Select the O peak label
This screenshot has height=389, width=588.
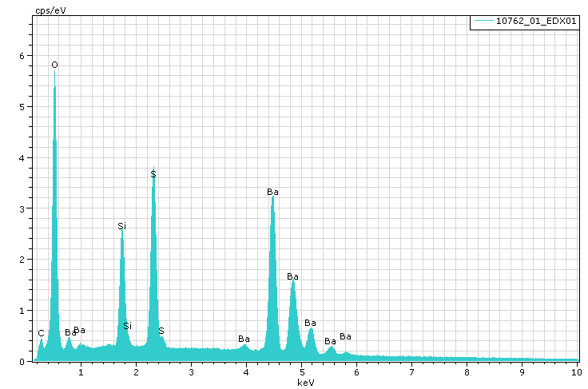(54, 65)
